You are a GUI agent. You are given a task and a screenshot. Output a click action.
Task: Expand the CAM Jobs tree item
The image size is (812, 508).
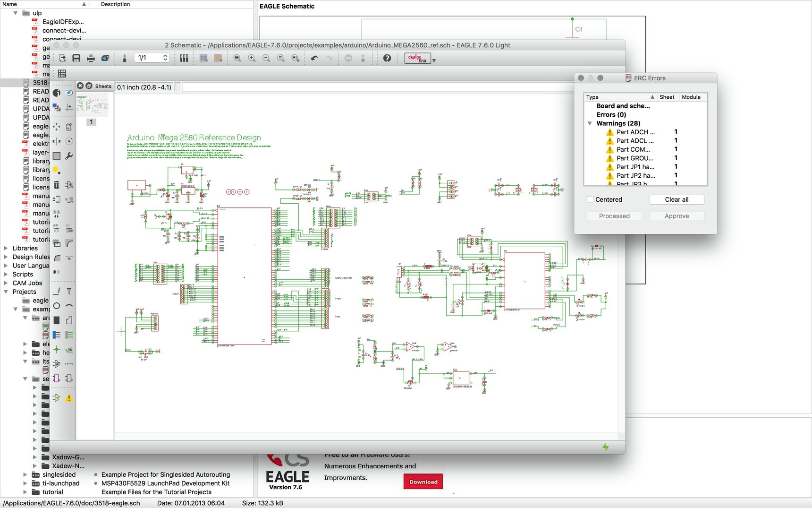point(6,283)
